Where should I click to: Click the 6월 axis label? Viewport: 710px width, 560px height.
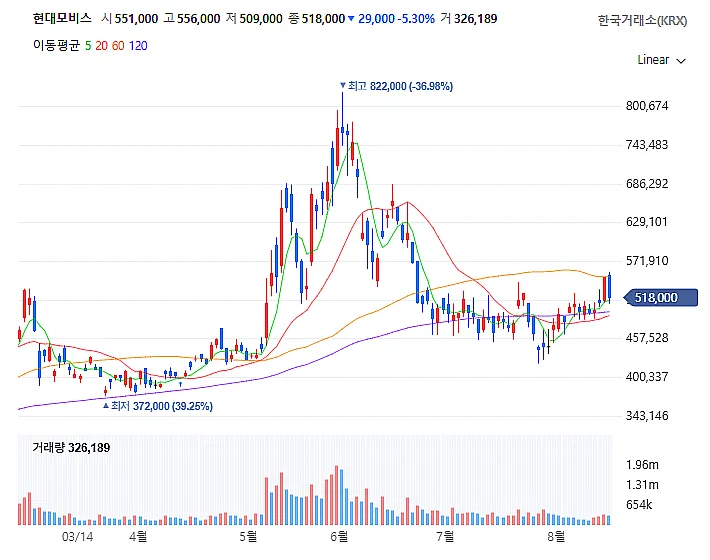tap(339, 537)
